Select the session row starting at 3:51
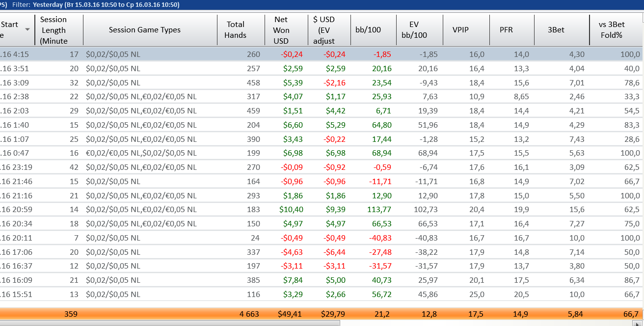 point(322,69)
